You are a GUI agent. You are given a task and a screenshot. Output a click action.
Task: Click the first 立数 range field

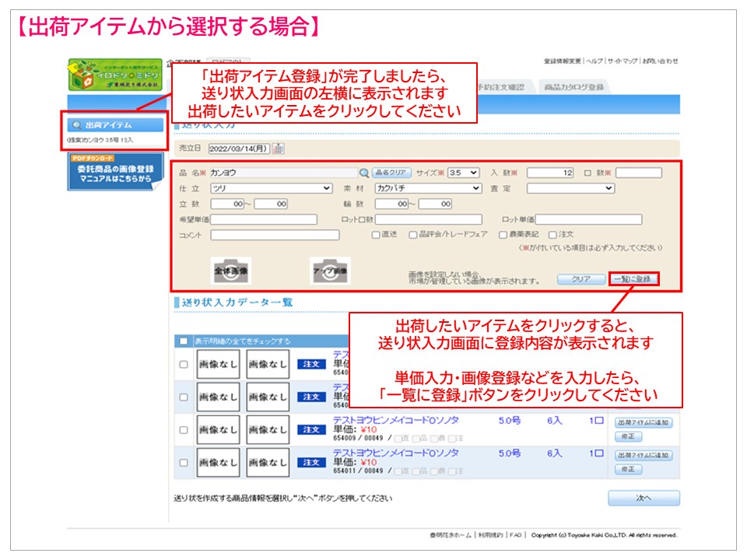tap(227, 204)
